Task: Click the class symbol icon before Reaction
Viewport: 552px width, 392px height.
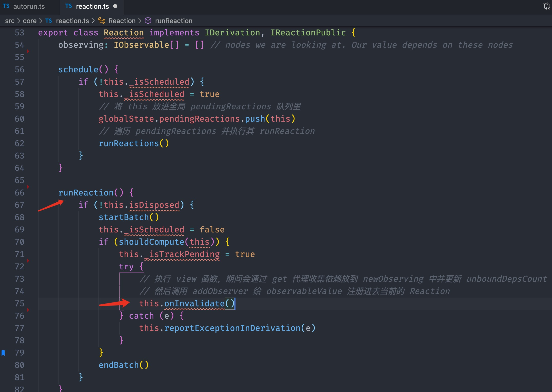Action: (x=101, y=21)
